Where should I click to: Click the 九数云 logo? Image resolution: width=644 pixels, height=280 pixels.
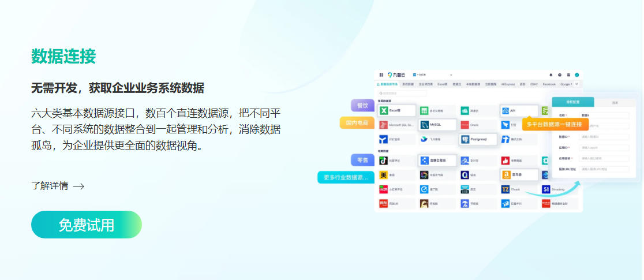coord(396,75)
